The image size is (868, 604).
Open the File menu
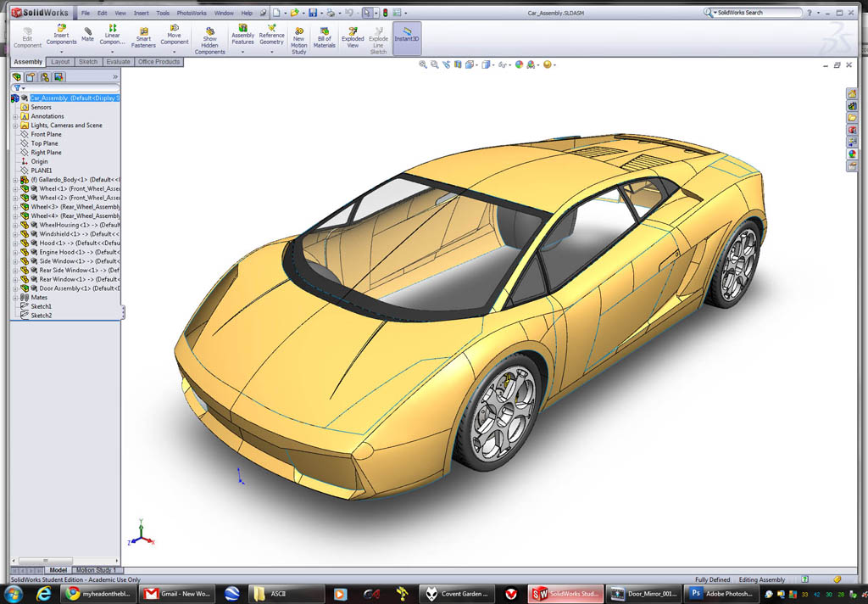coord(86,13)
